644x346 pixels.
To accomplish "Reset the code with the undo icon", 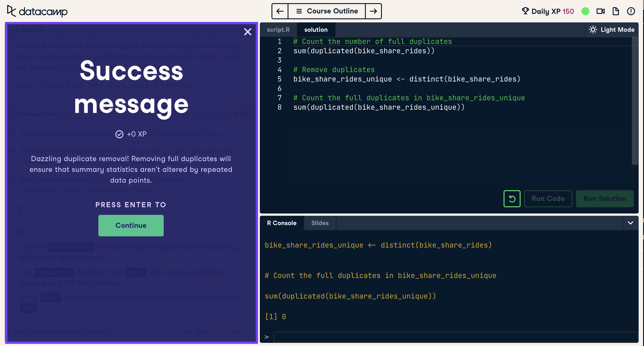I will 512,199.
